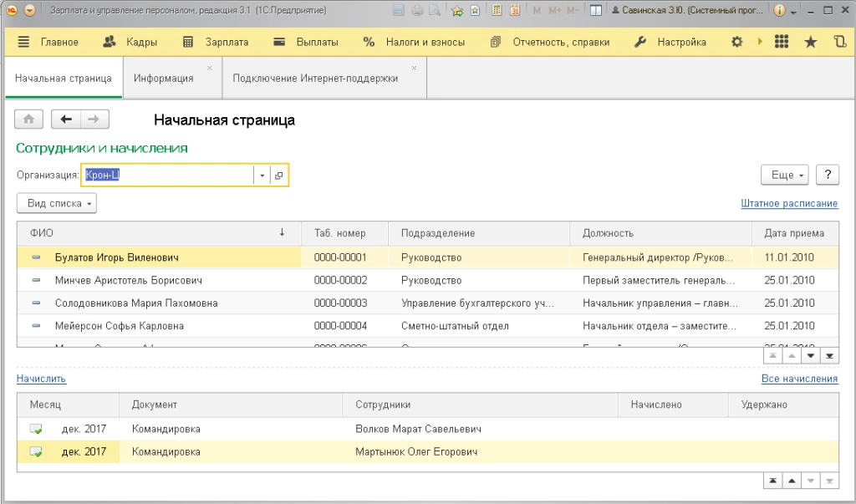The width and height of the screenshot is (856, 504).
Task: Select employee Минчев Аристотель Борисович row
Action: click(x=128, y=280)
